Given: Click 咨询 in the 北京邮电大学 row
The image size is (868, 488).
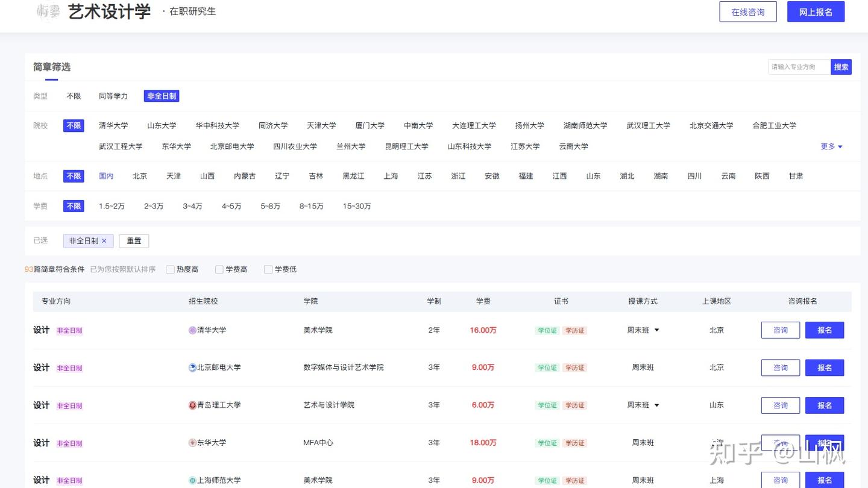Looking at the screenshot, I should click(x=781, y=368).
